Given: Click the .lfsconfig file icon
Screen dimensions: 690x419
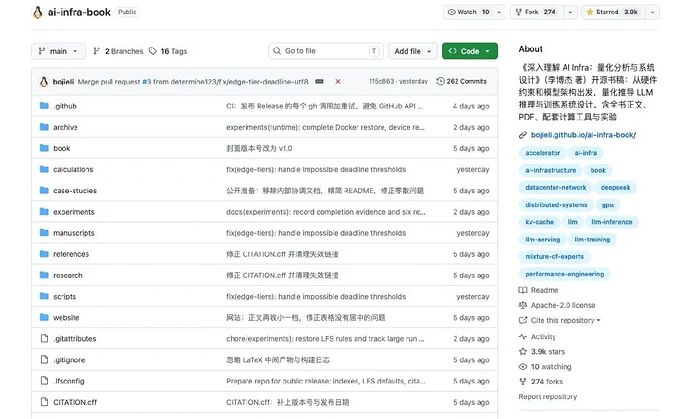Looking at the screenshot, I should (44, 381).
